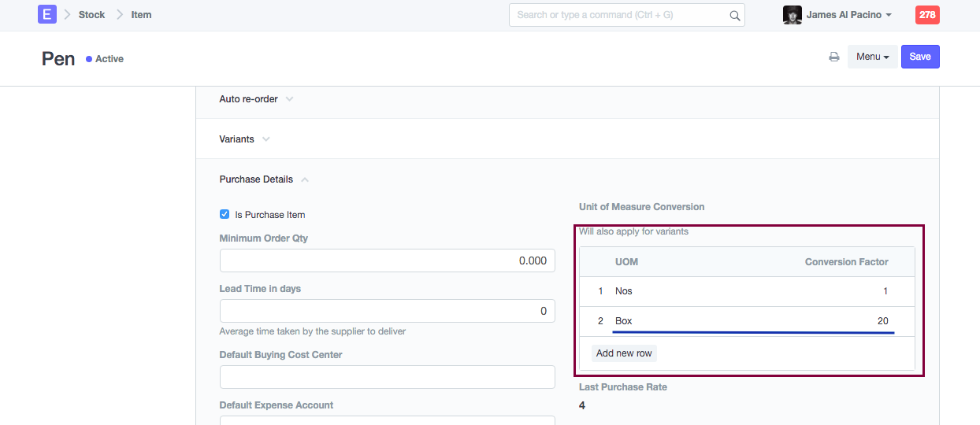
Task: Click the Save button
Action: point(920,57)
